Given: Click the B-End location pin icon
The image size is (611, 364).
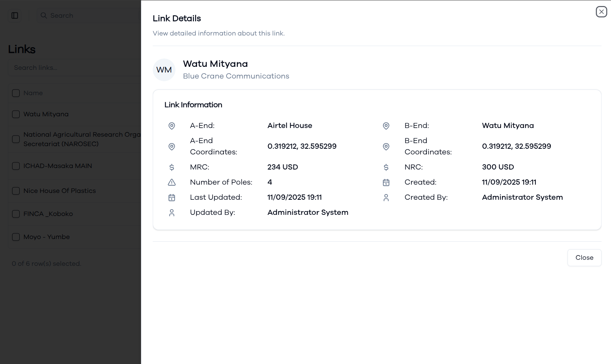Looking at the screenshot, I should 386,126.
